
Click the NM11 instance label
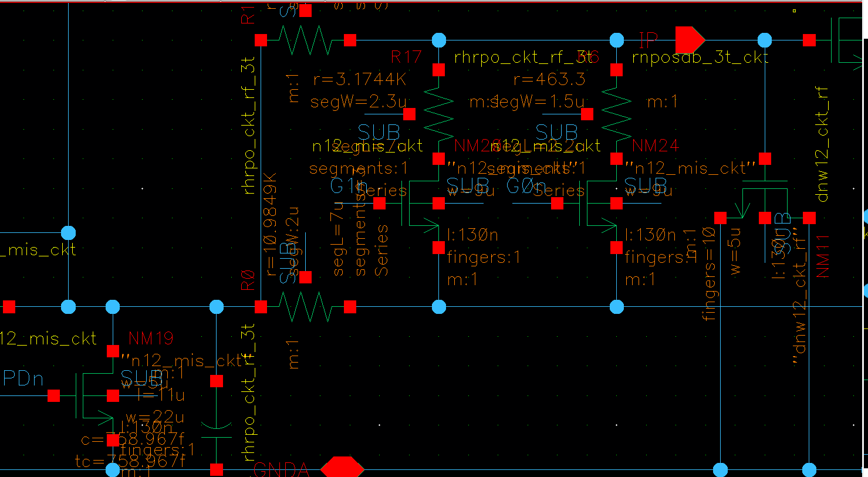click(823, 256)
